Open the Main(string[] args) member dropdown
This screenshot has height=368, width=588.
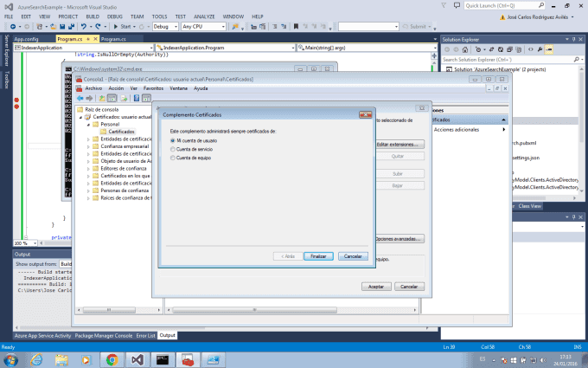367,48
